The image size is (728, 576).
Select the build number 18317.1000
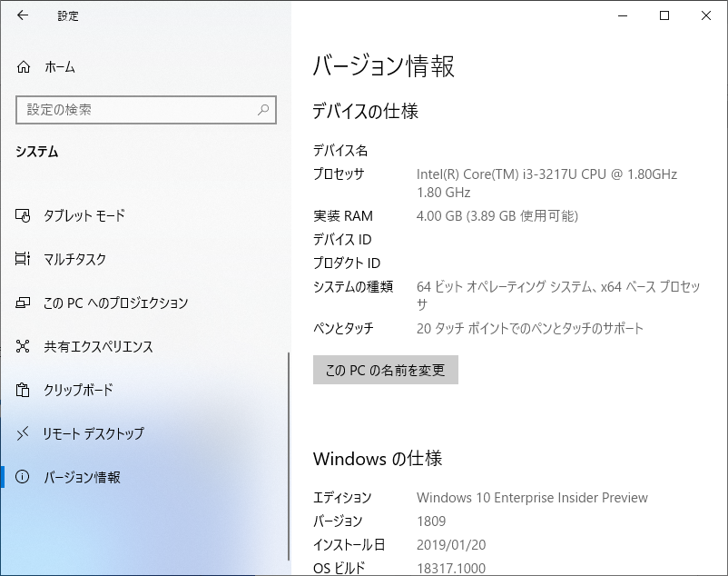(x=451, y=568)
